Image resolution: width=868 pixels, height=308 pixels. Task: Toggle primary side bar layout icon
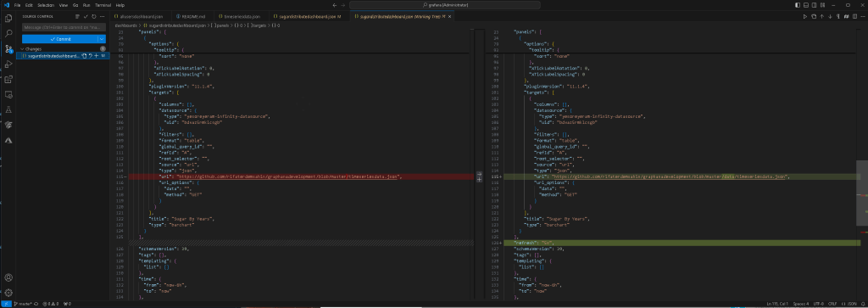[797, 5]
